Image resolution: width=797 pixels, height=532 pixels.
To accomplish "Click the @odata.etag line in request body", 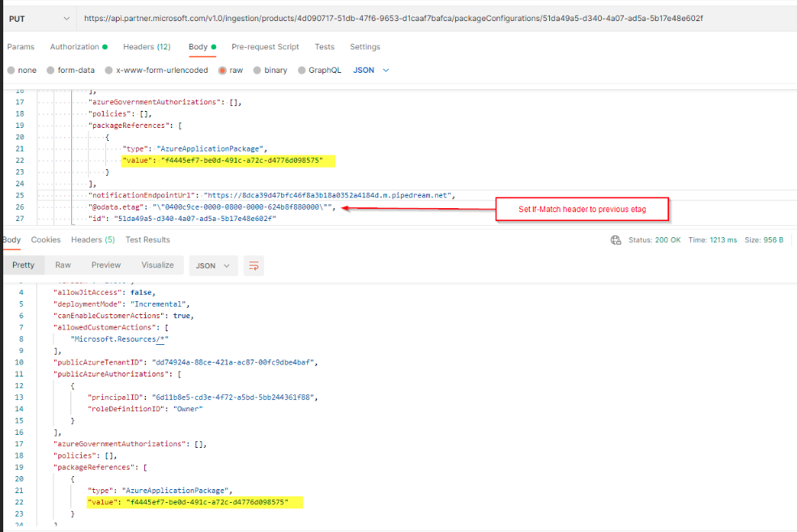I will [212, 206].
